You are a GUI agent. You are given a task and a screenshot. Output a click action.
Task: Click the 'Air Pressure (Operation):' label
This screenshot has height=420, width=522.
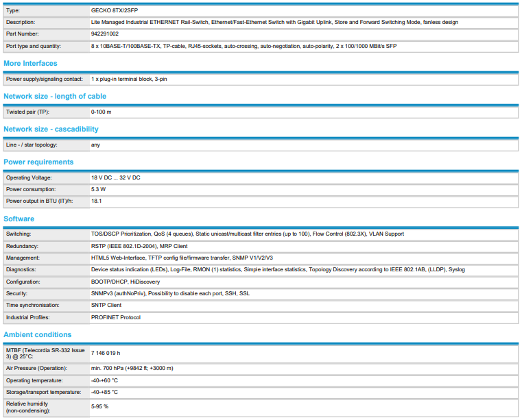[x=36, y=369]
